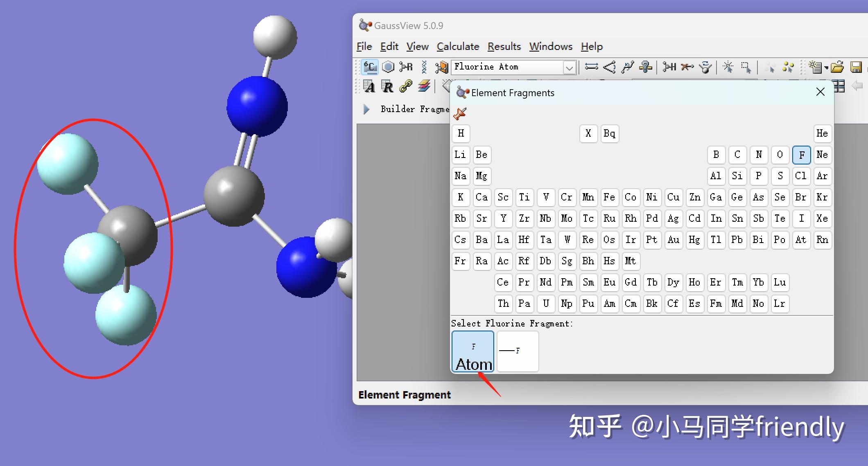Click the Select All Atoms icon
The image size is (868, 466).
click(x=788, y=67)
